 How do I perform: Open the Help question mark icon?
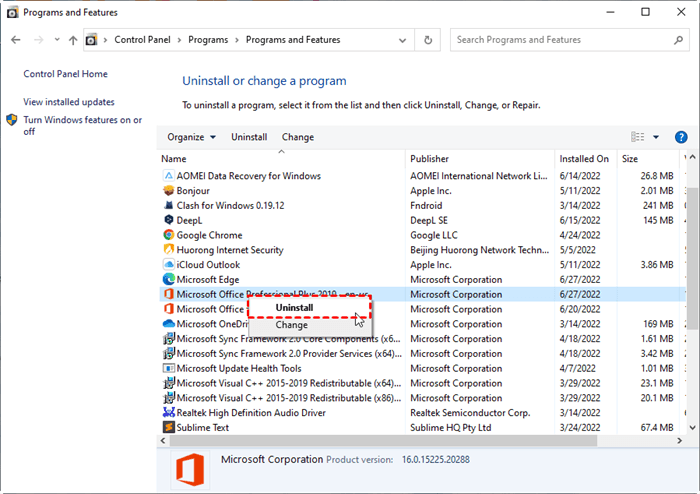(681, 137)
